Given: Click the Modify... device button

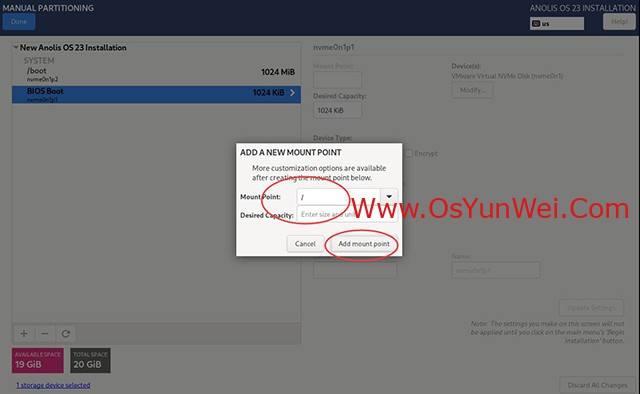Looking at the screenshot, I should 472,90.
